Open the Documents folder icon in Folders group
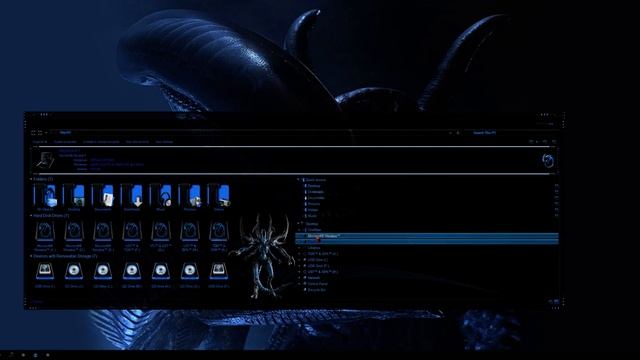 103,196
